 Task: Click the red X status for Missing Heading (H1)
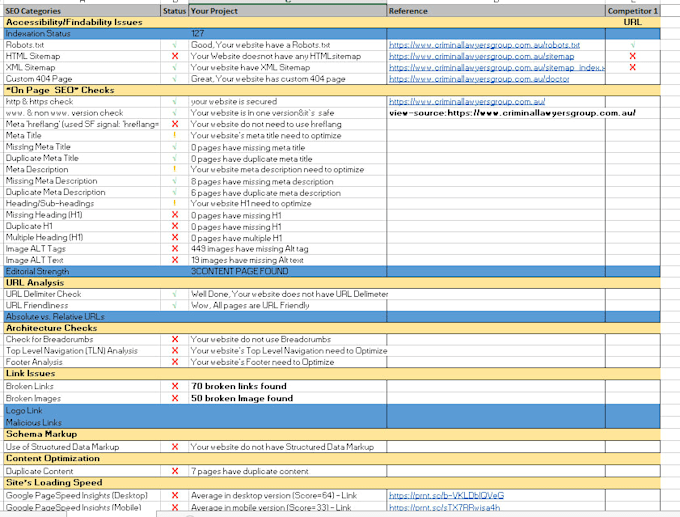[x=175, y=215]
